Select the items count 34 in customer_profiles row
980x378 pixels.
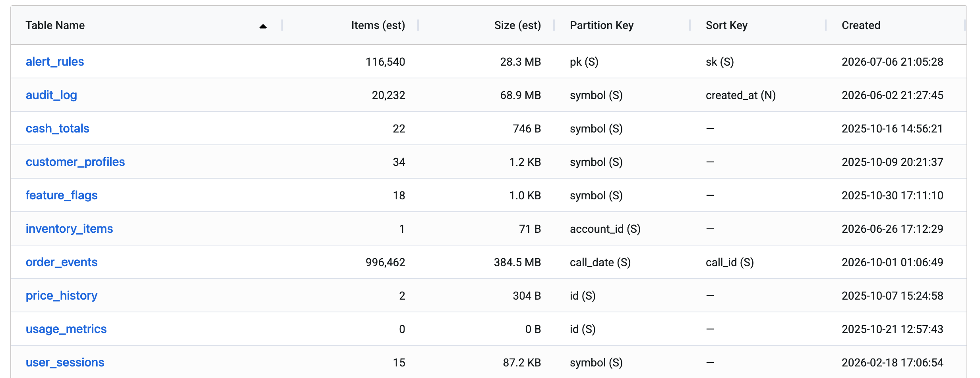[399, 162]
